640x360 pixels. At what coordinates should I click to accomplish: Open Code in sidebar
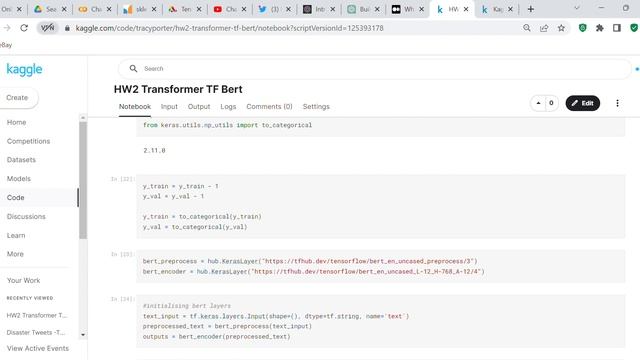click(16, 197)
